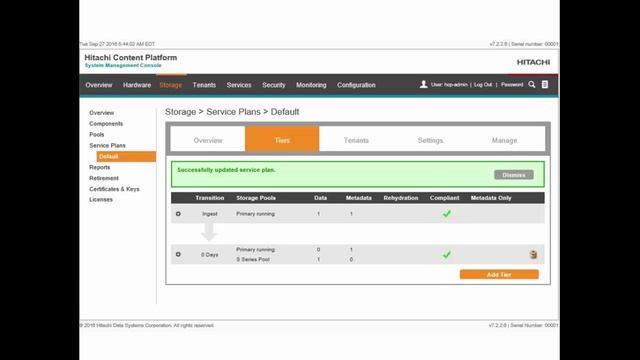This screenshot has height=360, width=640.
Task: Click the green compliant checkmark in 0 Days row
Action: pos(447,254)
